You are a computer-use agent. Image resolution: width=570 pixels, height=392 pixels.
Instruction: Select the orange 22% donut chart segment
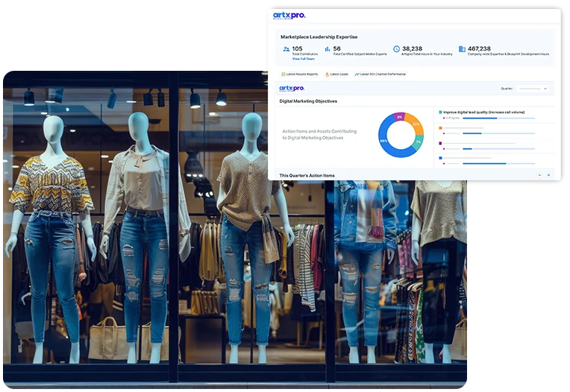[417, 124]
